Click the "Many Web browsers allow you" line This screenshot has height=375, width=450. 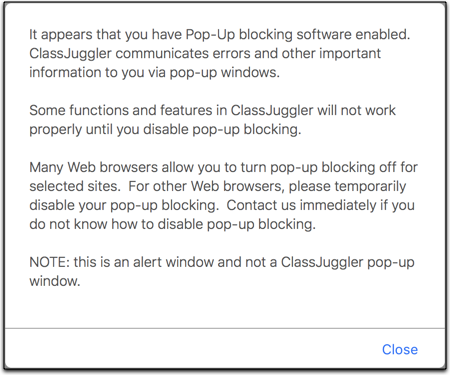pyautogui.click(x=223, y=167)
